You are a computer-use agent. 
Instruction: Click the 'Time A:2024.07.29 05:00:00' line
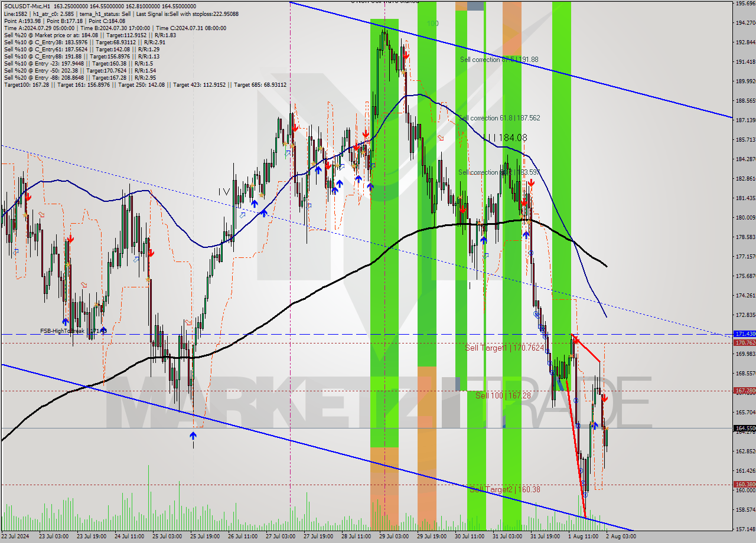pos(115,28)
